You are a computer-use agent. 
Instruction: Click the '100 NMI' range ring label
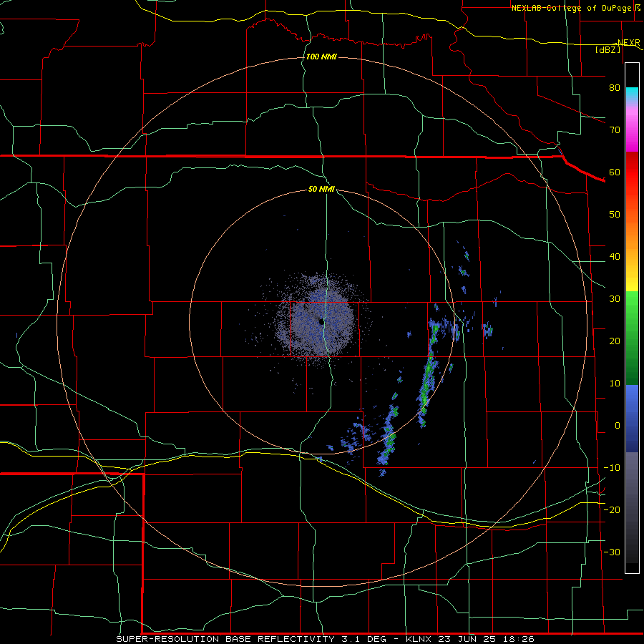pos(321,57)
